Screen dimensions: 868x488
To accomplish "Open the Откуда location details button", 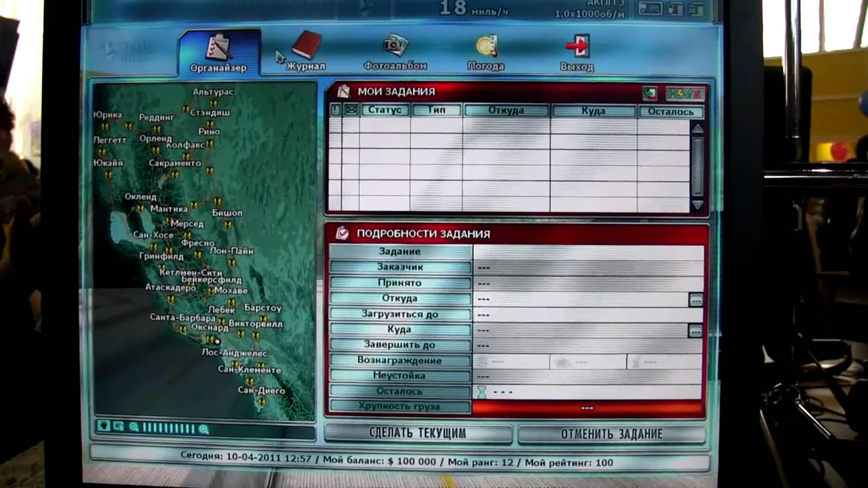I will pyautogui.click(x=696, y=300).
